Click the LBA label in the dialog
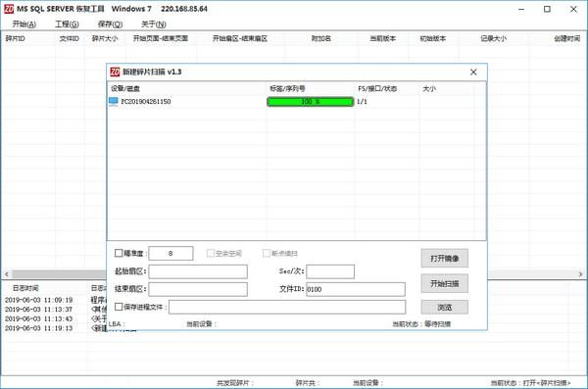Image resolution: width=588 pixels, height=389 pixels. pos(117,324)
